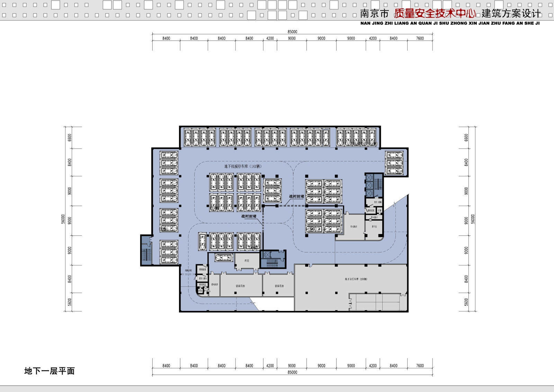554x392 pixels.
Task: Click the 6600 dimension on the left side
Action: 70,137
